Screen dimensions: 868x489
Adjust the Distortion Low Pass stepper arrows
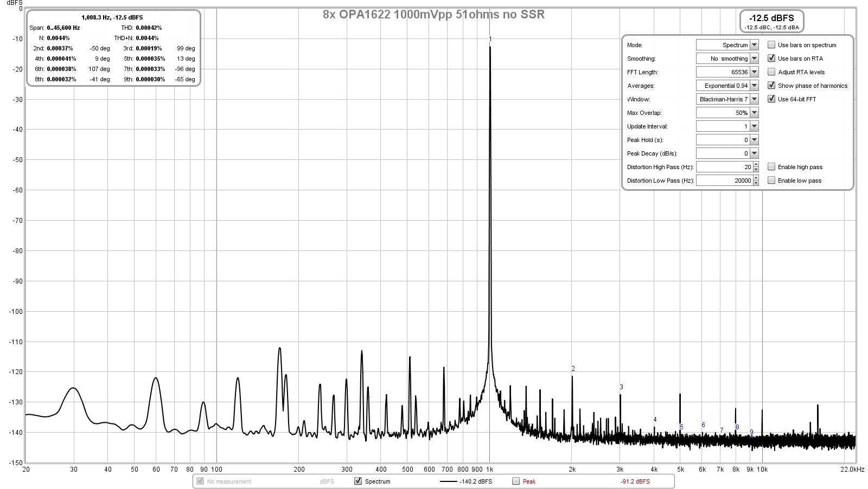756,181
